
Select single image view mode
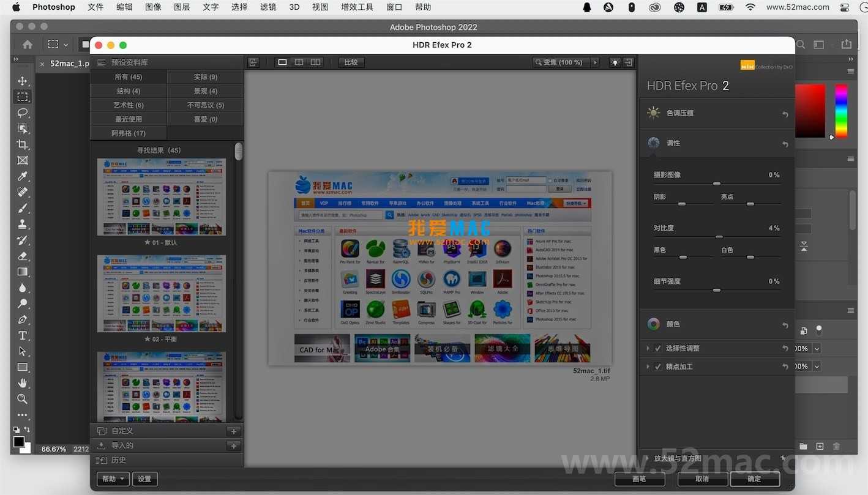tap(282, 62)
